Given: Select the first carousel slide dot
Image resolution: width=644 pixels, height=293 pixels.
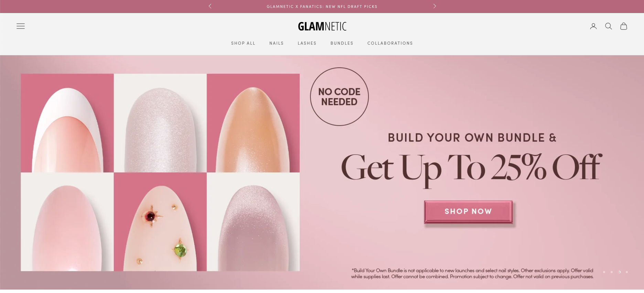Looking at the screenshot, I should pyautogui.click(x=604, y=272).
